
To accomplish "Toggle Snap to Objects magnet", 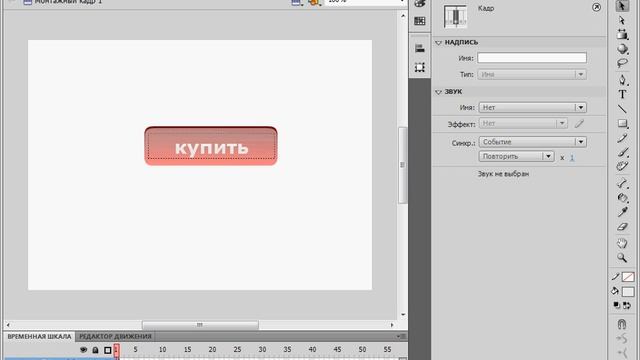I will [622, 324].
